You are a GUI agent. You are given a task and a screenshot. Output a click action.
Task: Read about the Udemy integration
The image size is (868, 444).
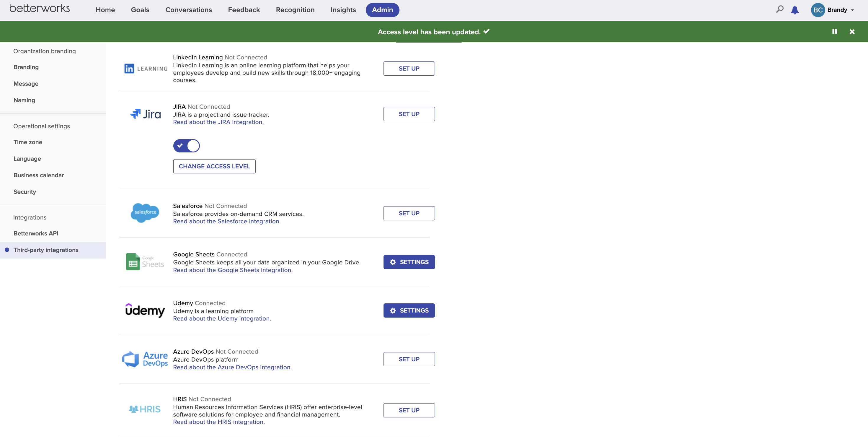click(222, 318)
